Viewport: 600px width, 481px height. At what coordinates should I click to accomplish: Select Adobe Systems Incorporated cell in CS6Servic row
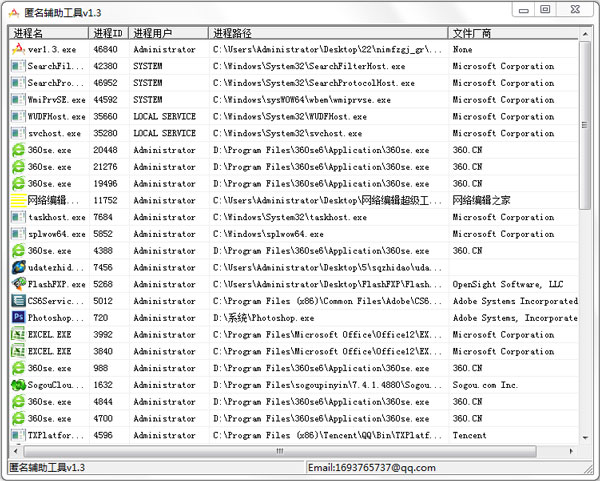pyautogui.click(x=515, y=301)
